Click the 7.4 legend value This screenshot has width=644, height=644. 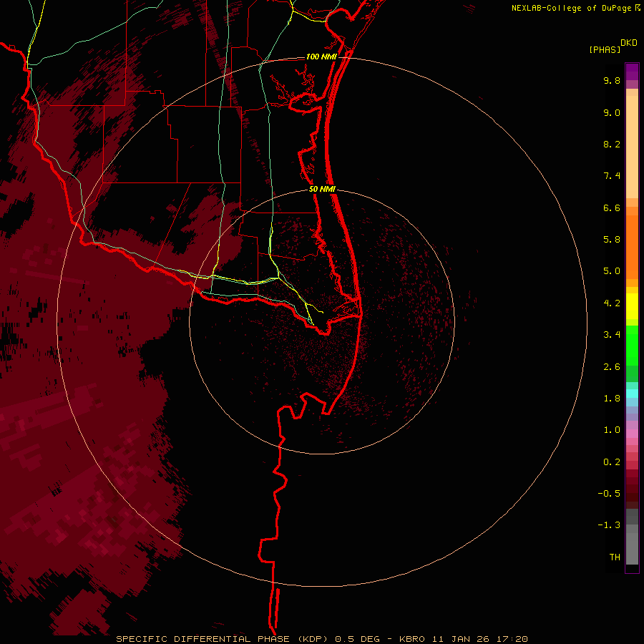[x=612, y=176]
